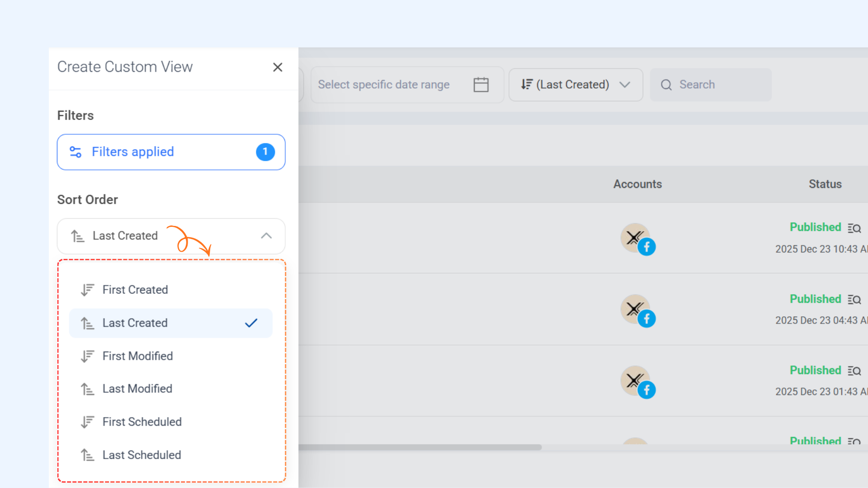Click the blue filter count badge

pos(265,152)
